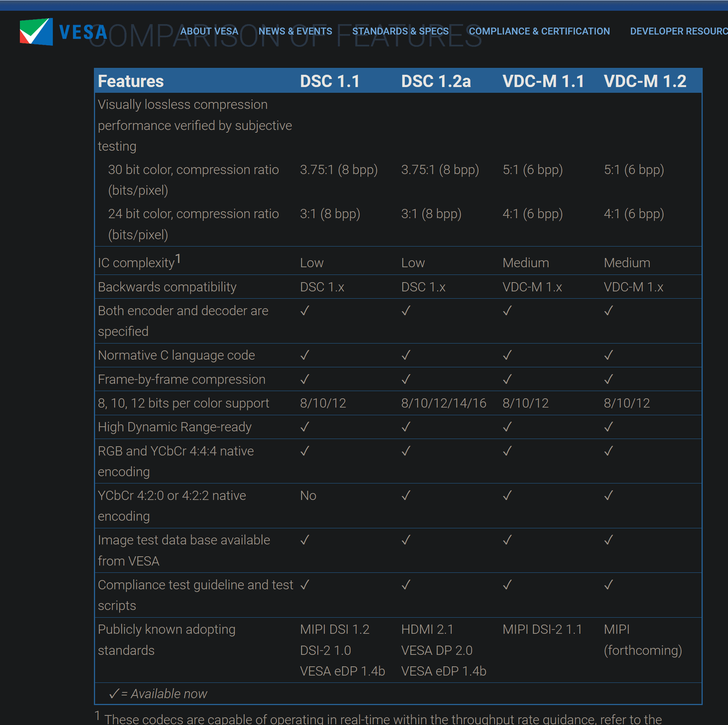The height and width of the screenshot is (725, 728).
Task: Click the VESA logo icon
Action: pos(36,32)
